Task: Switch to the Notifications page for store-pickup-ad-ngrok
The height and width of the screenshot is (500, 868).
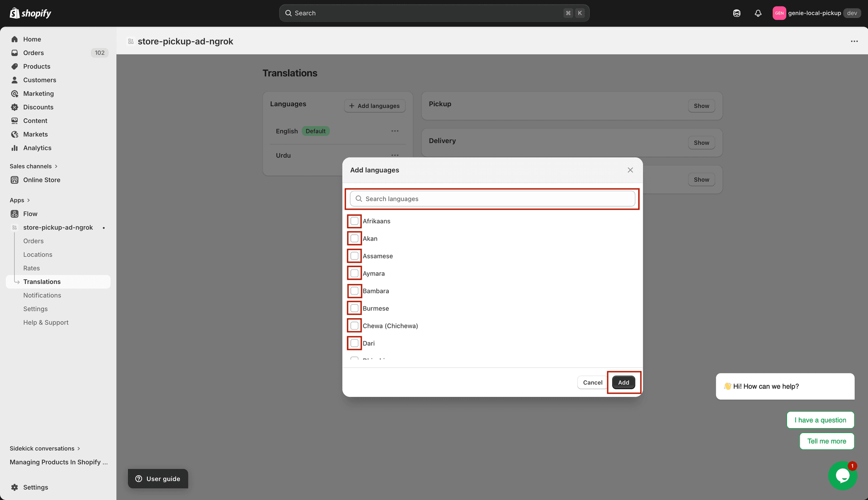Action: tap(42, 295)
